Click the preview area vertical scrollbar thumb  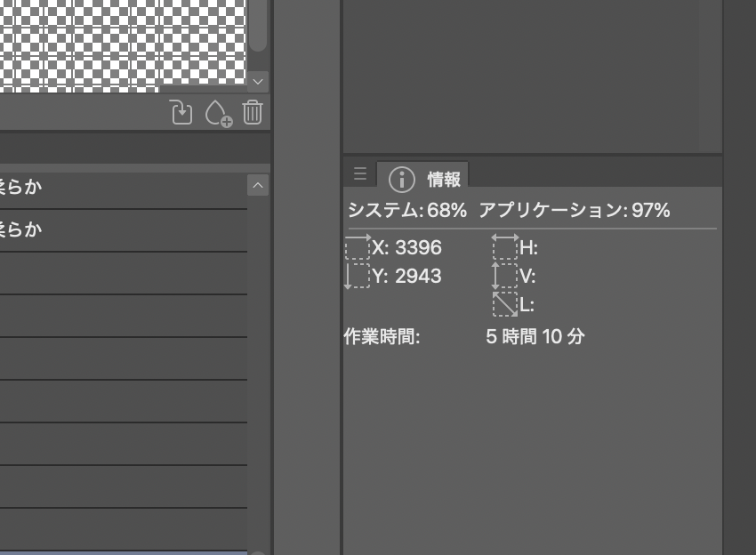coord(258,25)
